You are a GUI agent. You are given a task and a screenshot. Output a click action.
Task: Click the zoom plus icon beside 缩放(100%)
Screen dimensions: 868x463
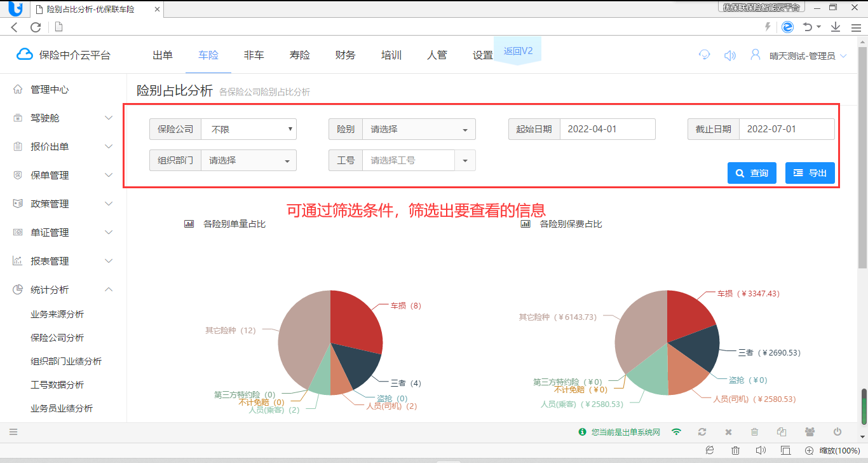tap(810, 450)
